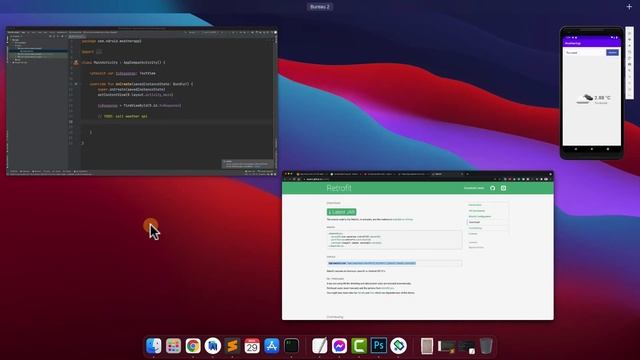Image resolution: width=640 pixels, height=360 pixels.
Task: Click the TODO call weather api comment line
Action: click(x=122, y=116)
